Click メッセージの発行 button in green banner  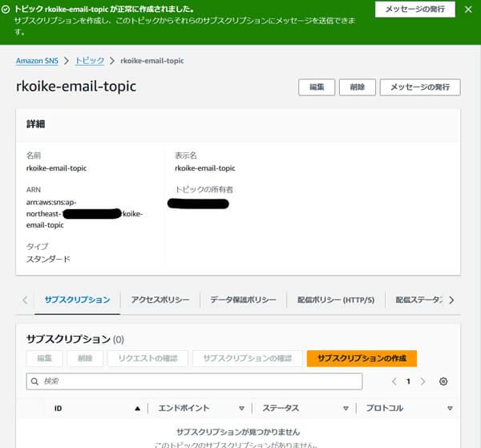coord(415,9)
